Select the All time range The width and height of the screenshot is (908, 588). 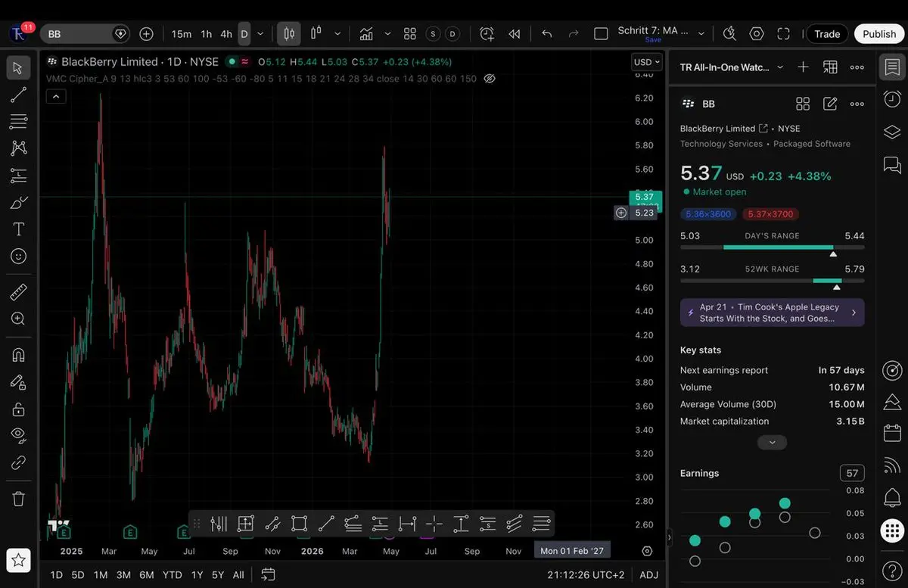238,575
